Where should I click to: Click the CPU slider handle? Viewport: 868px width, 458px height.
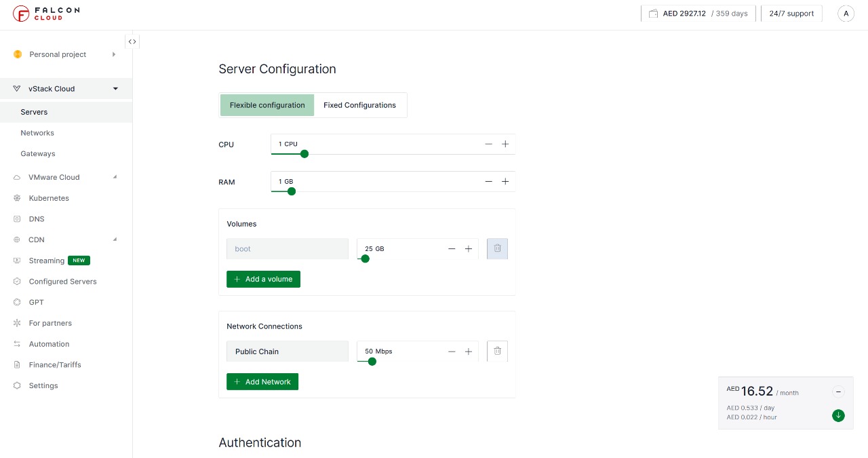pos(304,154)
